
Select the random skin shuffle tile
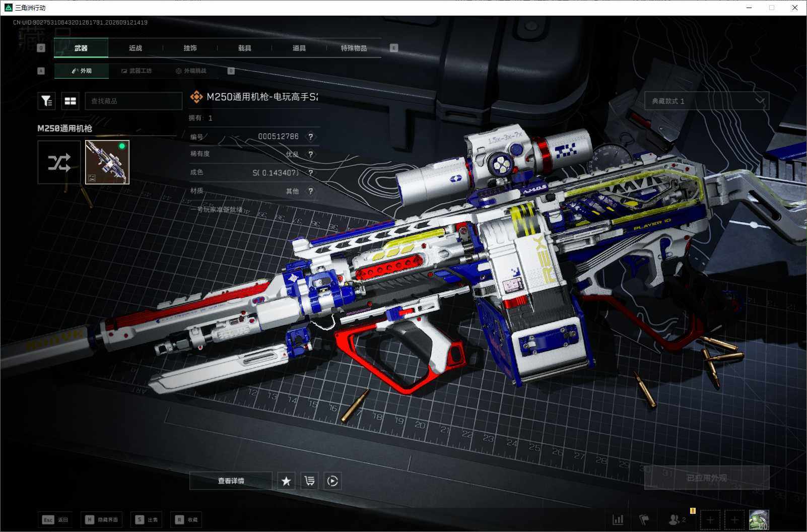click(x=59, y=162)
